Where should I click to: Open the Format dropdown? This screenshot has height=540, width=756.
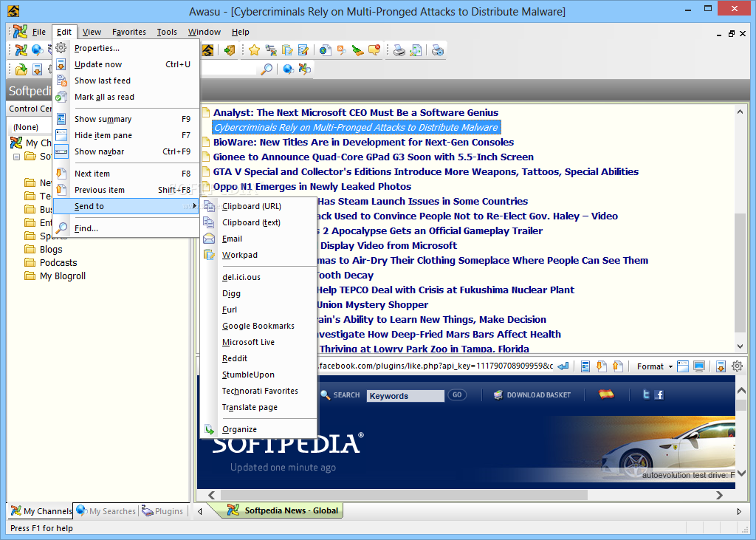(x=655, y=366)
